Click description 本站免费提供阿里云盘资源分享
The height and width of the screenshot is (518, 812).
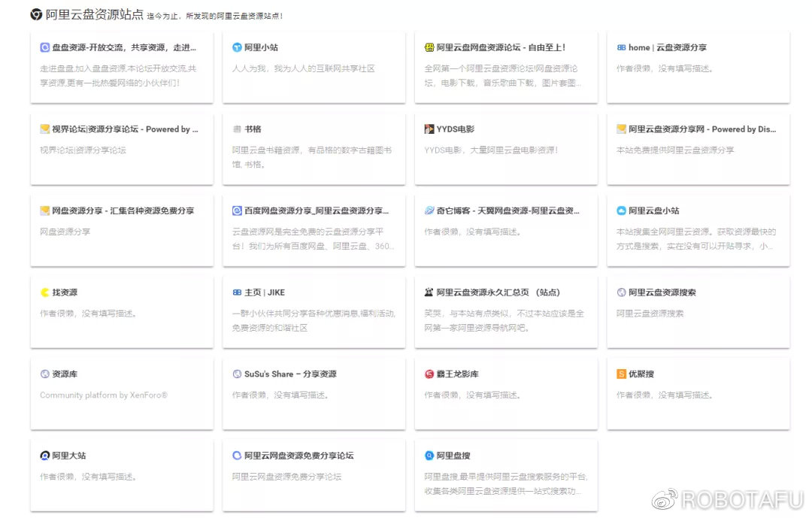[x=675, y=150]
